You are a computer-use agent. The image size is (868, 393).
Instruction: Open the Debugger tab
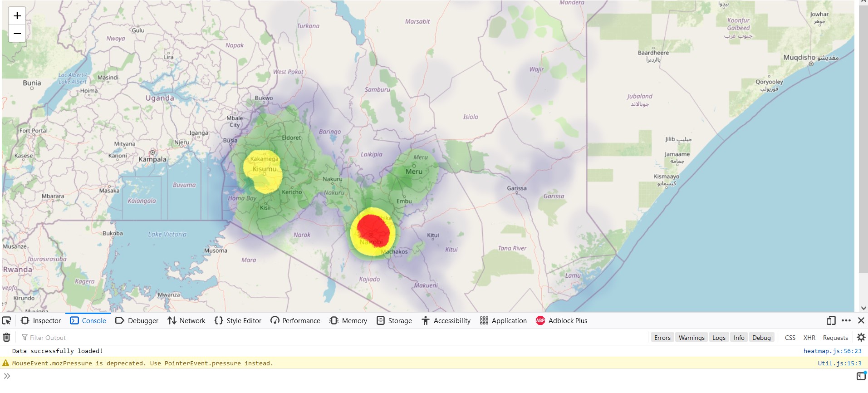click(137, 320)
